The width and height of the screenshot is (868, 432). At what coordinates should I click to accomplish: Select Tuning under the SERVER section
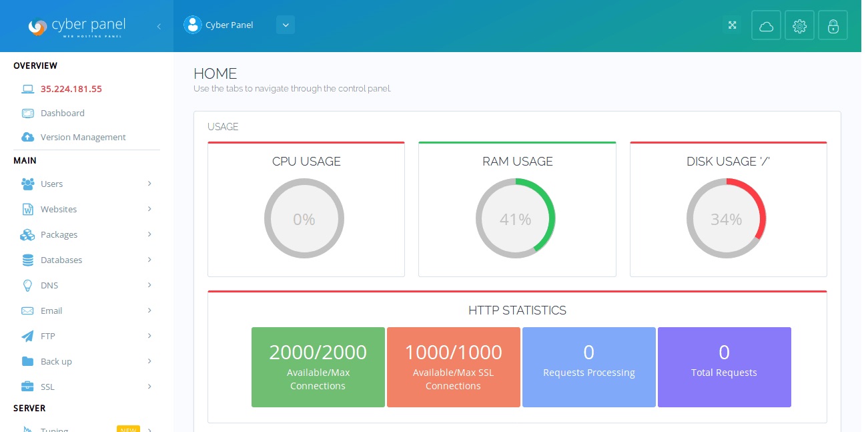coord(54,431)
